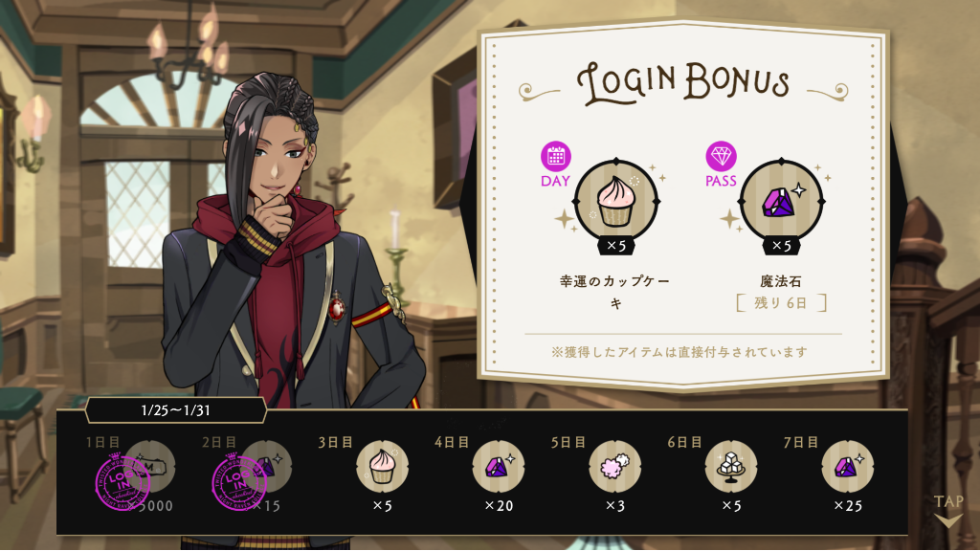The height and width of the screenshot is (551, 980).
Task: Tap the day 6 sugar cubes ×5 icon
Action: pos(731,467)
